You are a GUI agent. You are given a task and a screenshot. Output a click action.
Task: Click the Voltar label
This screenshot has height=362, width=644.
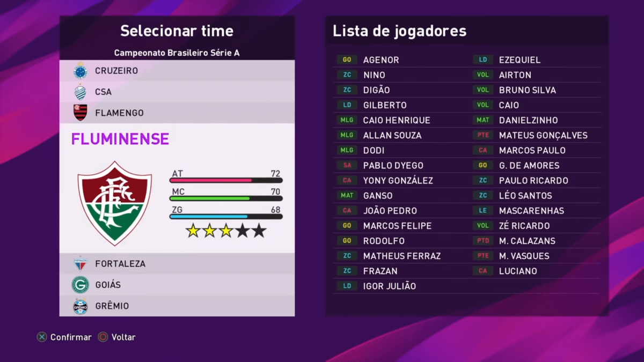pyautogui.click(x=123, y=337)
